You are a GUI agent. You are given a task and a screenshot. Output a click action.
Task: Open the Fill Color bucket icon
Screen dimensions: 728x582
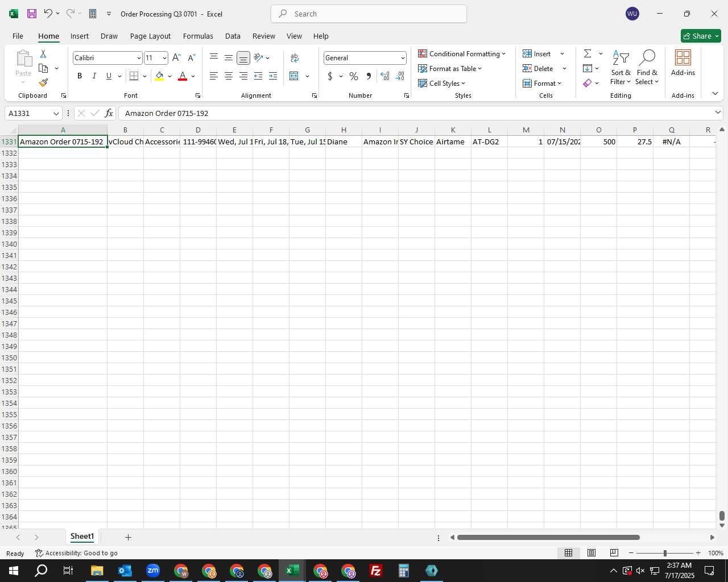pyautogui.click(x=159, y=76)
